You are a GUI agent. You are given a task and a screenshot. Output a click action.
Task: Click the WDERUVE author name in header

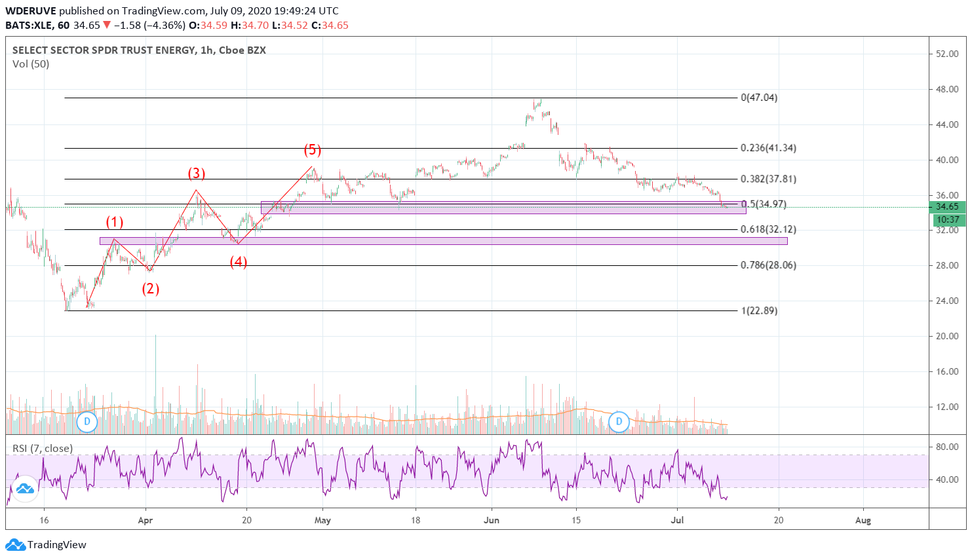[x=31, y=11]
